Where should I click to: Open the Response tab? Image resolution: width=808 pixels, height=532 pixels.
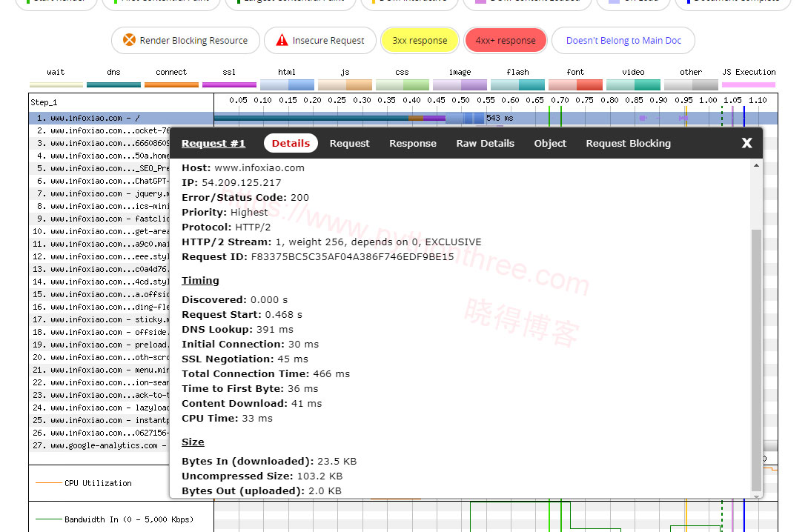point(413,143)
